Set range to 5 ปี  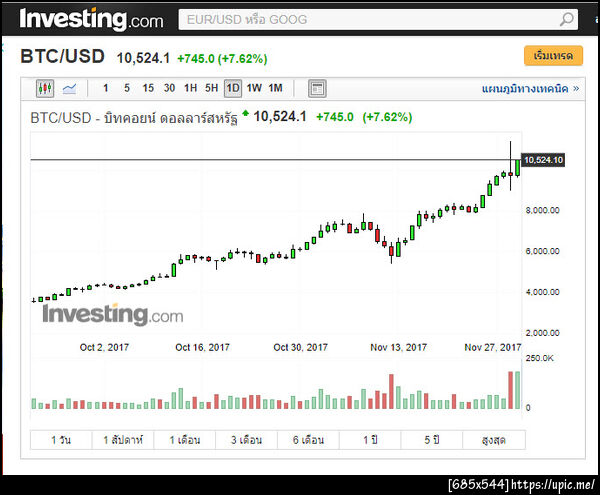coord(432,440)
